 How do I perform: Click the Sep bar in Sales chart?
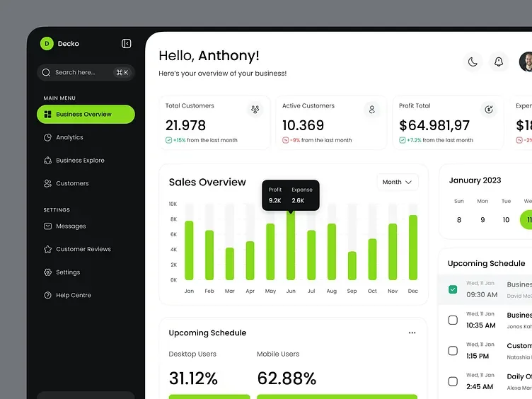[352, 266]
